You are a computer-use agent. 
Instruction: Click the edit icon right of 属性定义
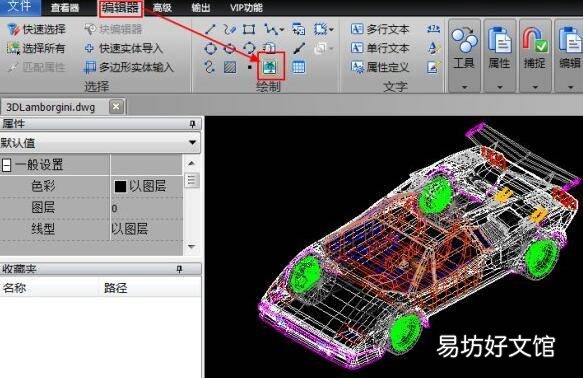pyautogui.click(x=433, y=67)
